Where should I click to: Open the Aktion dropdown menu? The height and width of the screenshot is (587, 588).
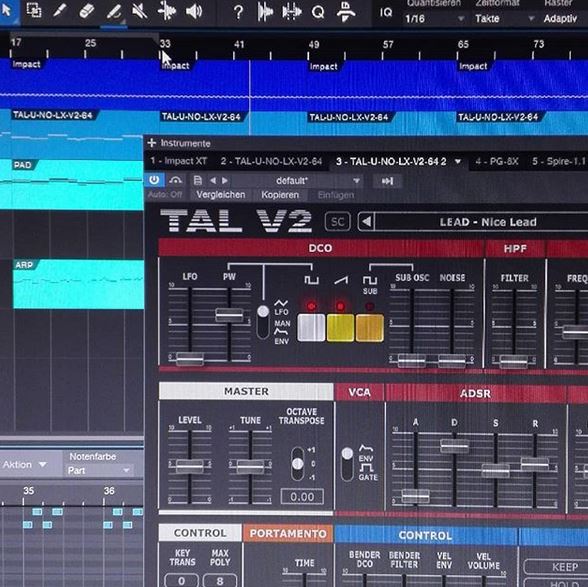click(x=25, y=464)
